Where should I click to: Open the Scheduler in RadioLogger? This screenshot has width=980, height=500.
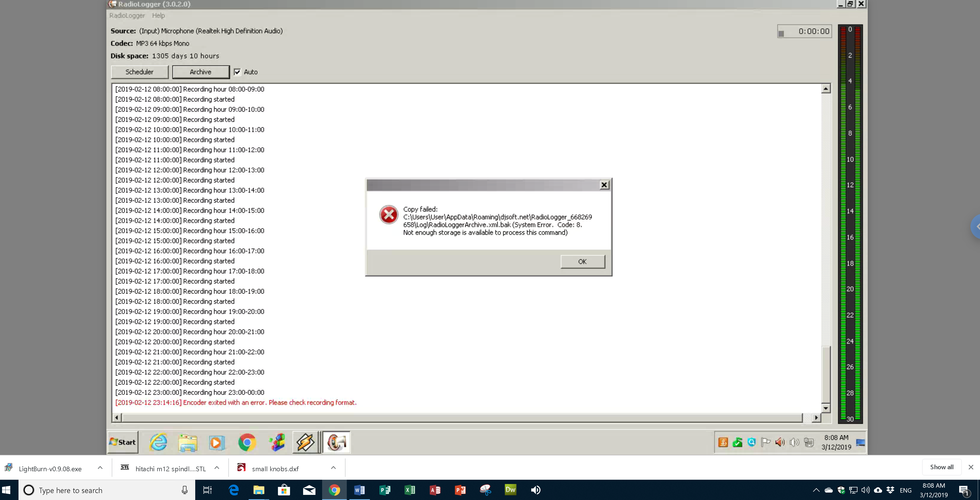coord(139,72)
